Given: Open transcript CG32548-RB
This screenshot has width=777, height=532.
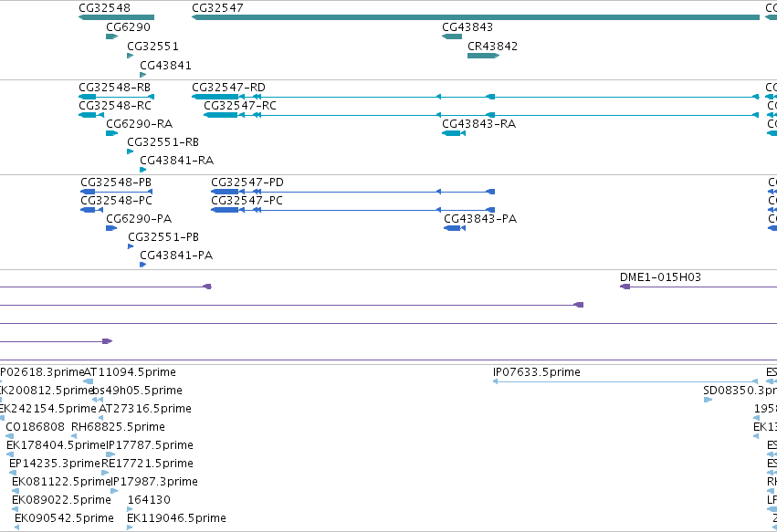Looking at the screenshot, I should click(x=114, y=88).
